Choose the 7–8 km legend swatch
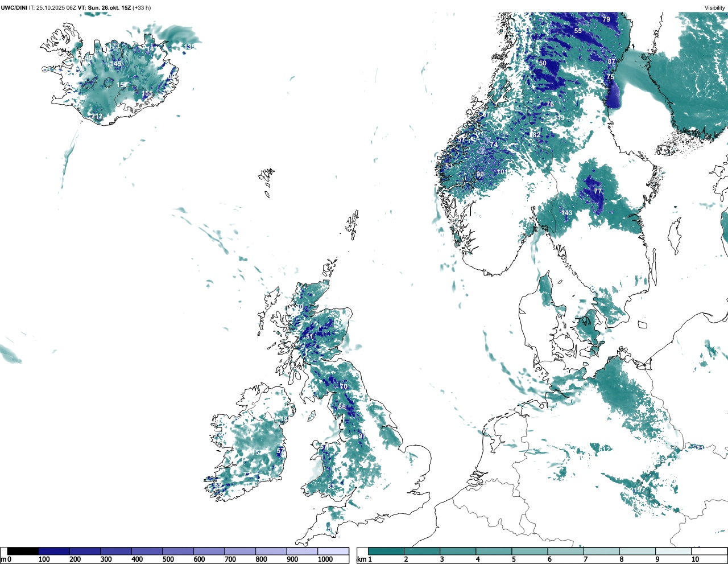This screenshot has height=564, width=728. 601,551
